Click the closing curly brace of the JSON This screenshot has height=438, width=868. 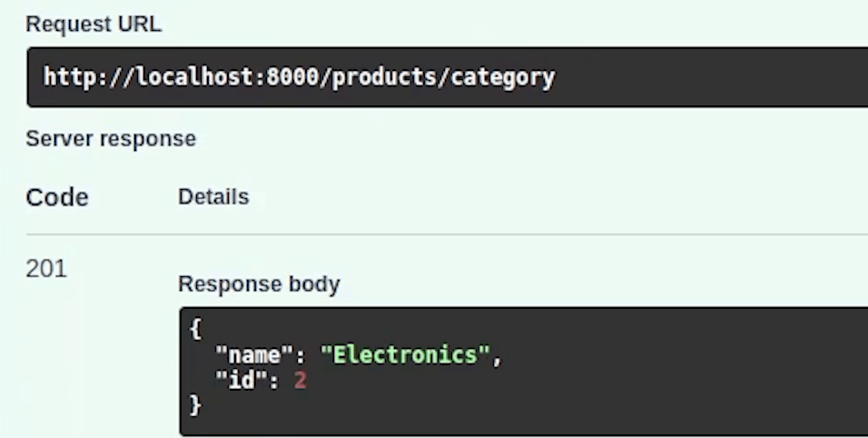pos(195,405)
